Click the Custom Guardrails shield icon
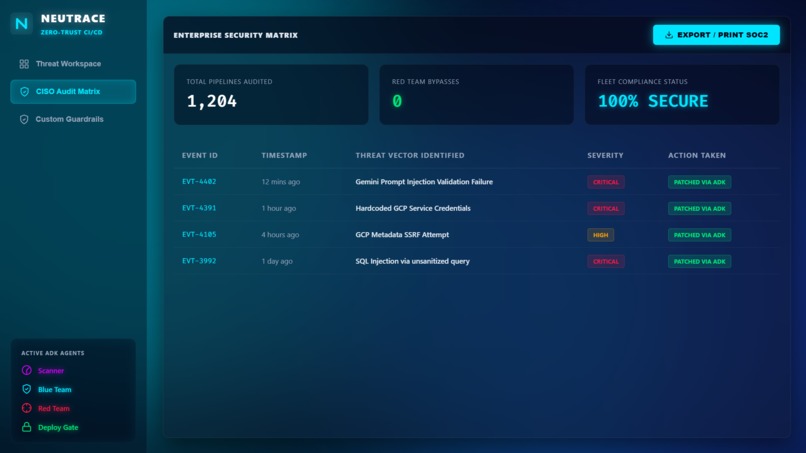The width and height of the screenshot is (806, 453). point(24,119)
